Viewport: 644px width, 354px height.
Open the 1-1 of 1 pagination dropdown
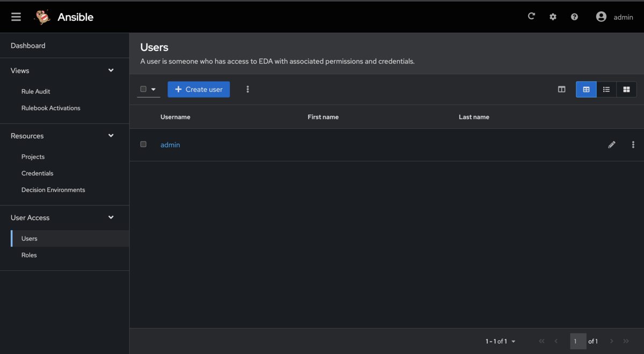(x=500, y=341)
